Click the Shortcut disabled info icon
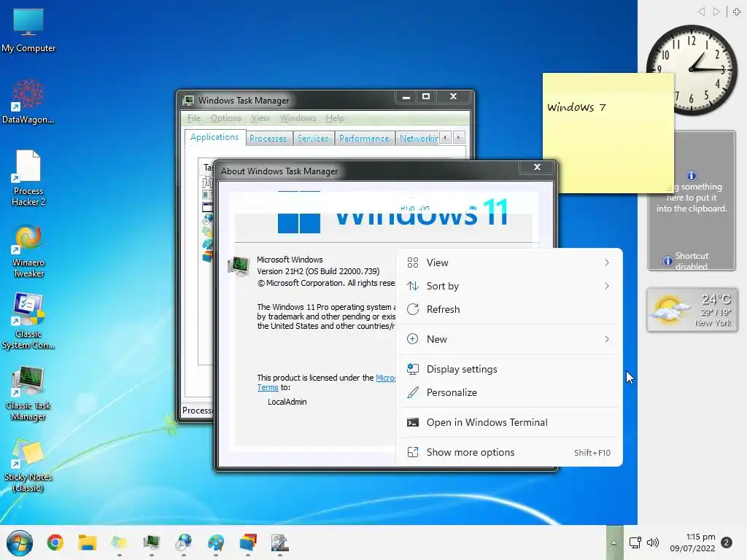 coord(668,261)
